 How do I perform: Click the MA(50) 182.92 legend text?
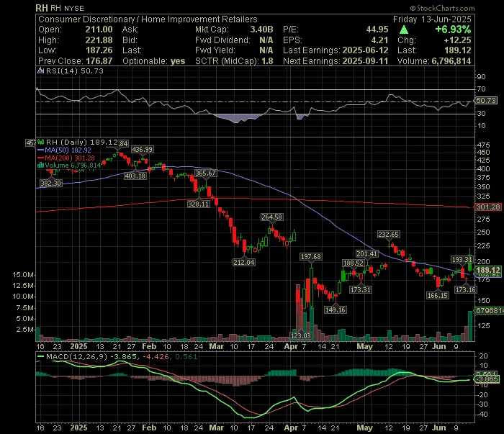point(68,150)
